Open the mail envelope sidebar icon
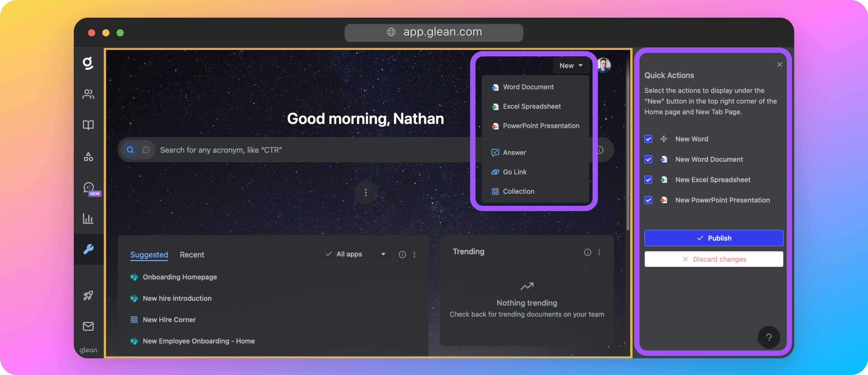 88,326
